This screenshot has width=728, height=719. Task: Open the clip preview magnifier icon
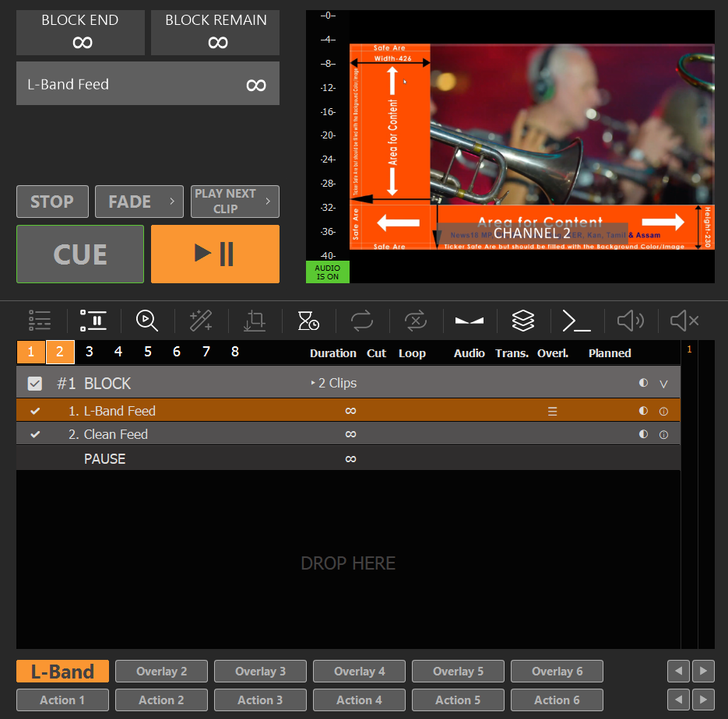point(147,321)
